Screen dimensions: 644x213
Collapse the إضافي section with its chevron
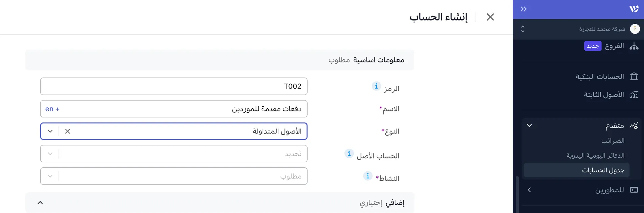click(x=40, y=202)
